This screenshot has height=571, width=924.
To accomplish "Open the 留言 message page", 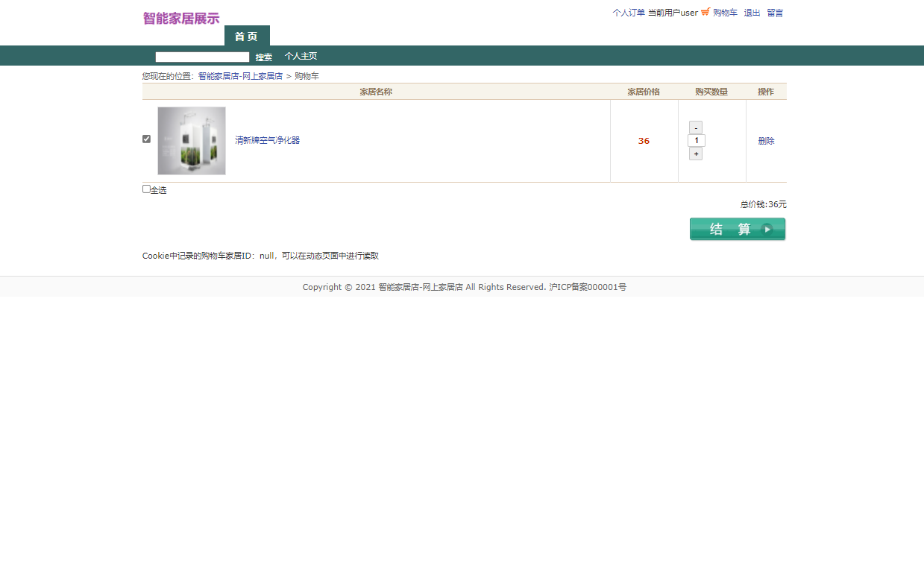I will 774,13.
